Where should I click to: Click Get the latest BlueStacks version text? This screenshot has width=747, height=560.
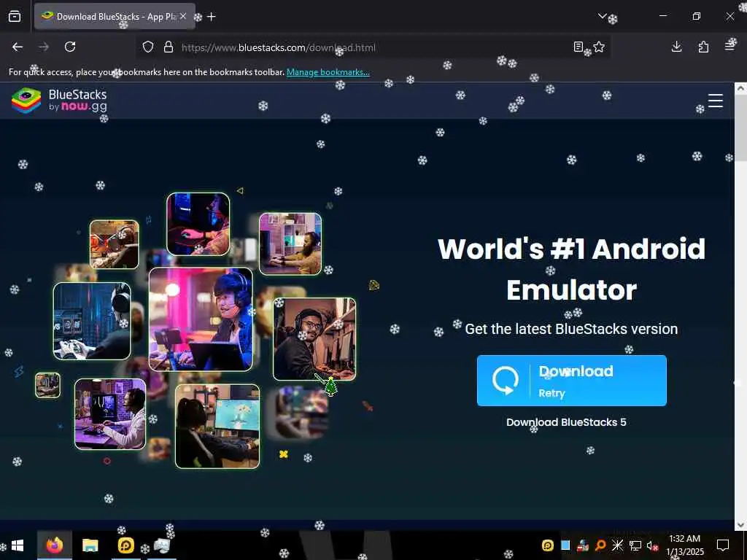tap(571, 329)
